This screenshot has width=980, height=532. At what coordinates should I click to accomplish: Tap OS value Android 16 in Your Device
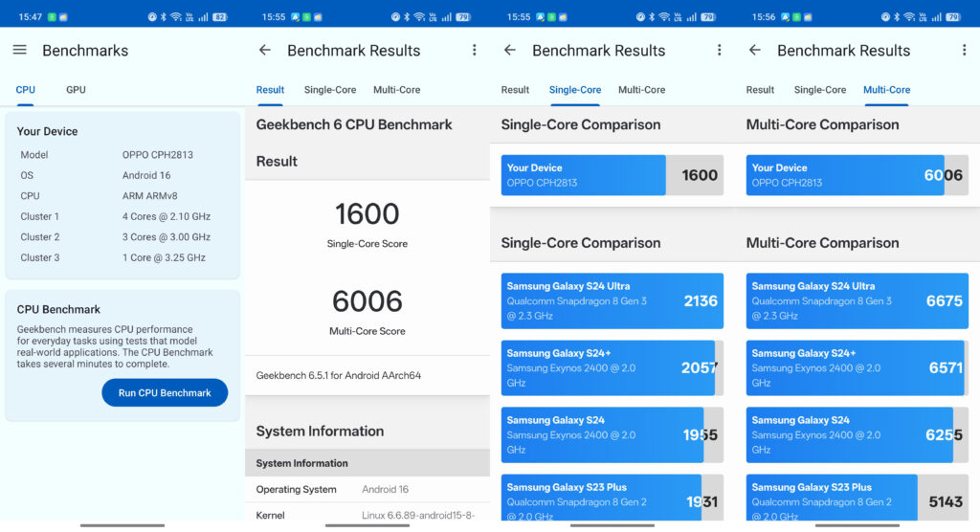[x=146, y=175]
